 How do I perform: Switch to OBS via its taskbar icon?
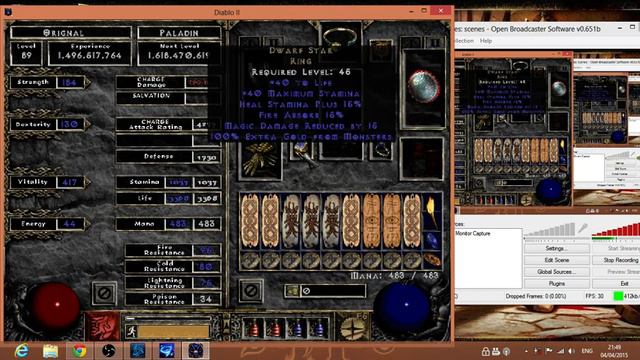(109, 351)
